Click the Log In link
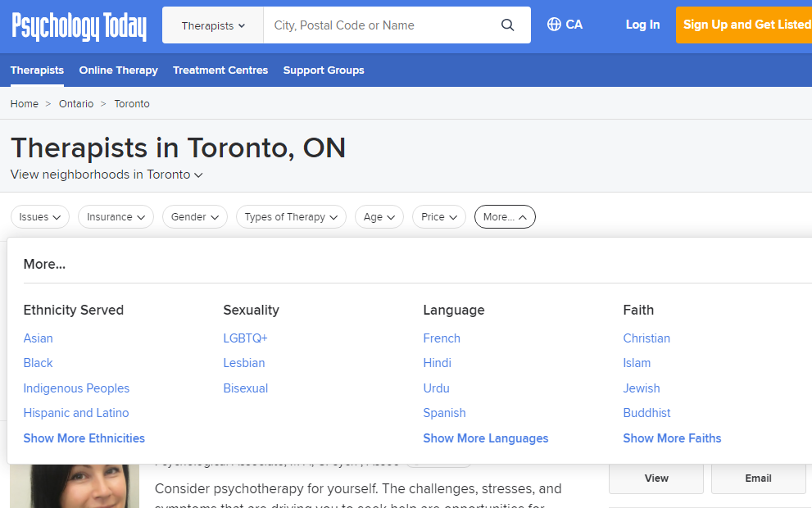Image resolution: width=812 pixels, height=508 pixels. (642, 25)
